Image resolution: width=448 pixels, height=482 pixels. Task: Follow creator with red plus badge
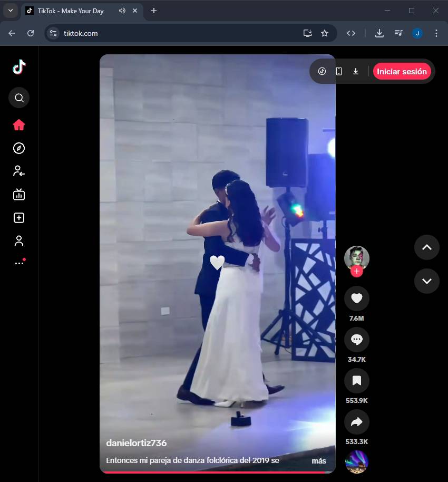[357, 271]
